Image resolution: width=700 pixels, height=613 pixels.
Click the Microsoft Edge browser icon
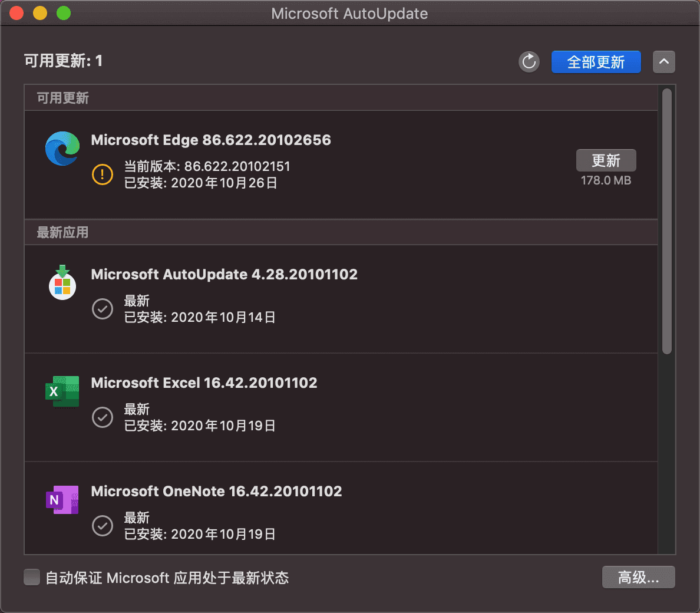(x=62, y=149)
